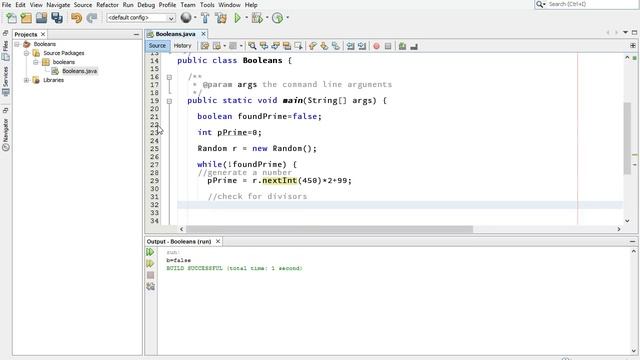Open dropdown arrow next to Run Project
This screenshot has width=640, height=360.
(x=246, y=18)
